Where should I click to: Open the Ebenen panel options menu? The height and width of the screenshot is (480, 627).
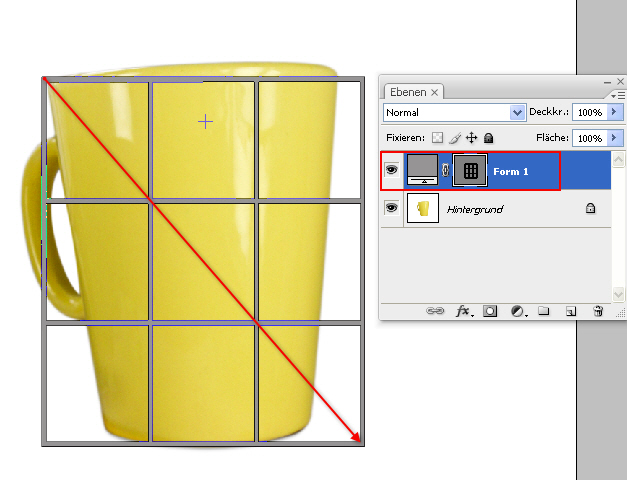point(617,94)
